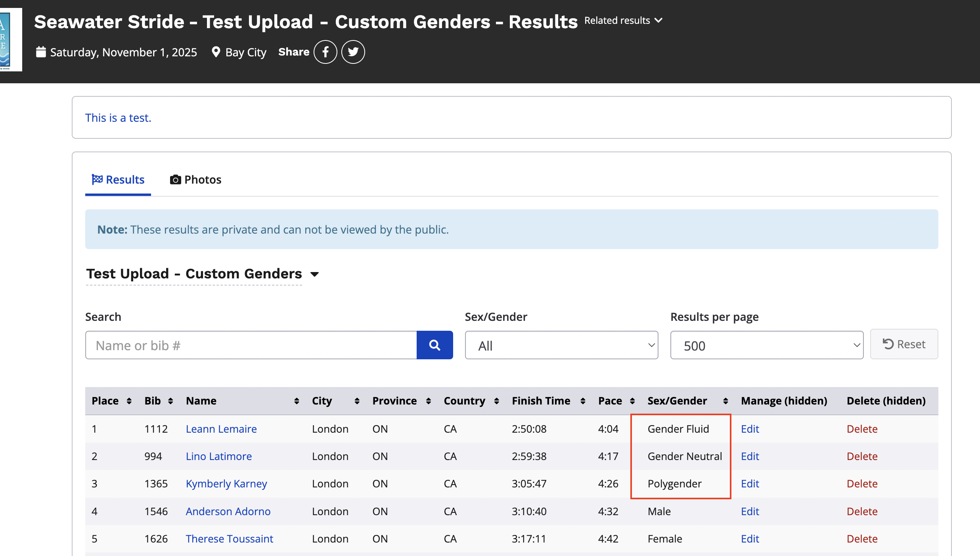This screenshot has height=556, width=980.
Task: Expand Related results dropdown
Action: click(623, 21)
